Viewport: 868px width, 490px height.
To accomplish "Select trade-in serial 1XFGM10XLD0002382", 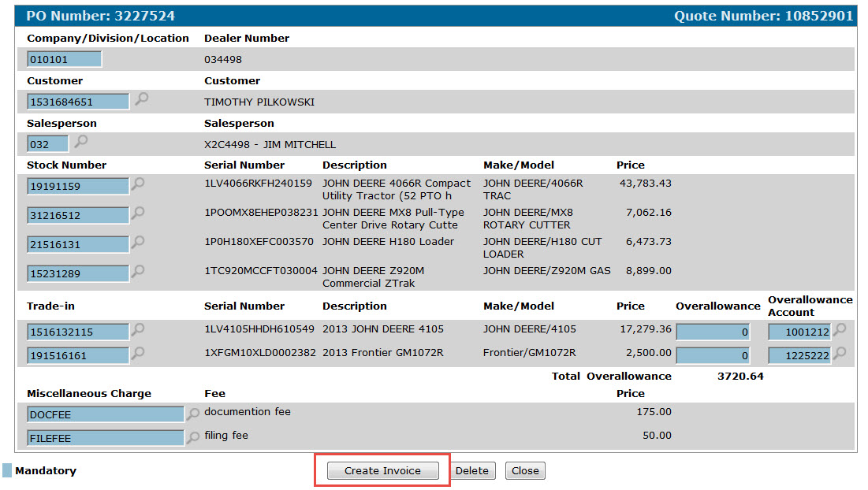I will [x=260, y=353].
